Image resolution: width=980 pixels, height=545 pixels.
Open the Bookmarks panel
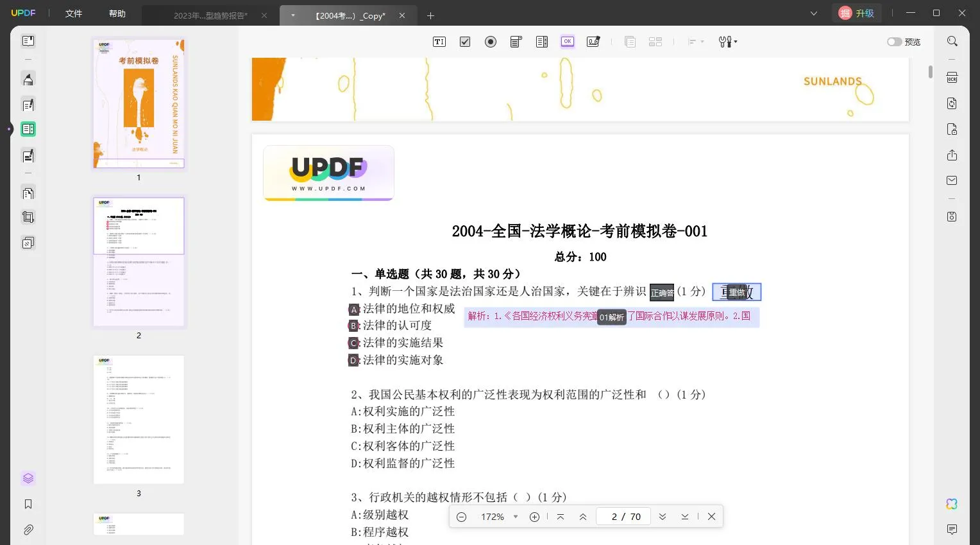pyautogui.click(x=28, y=504)
